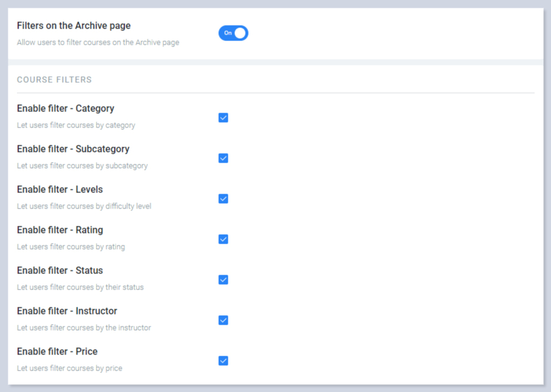Uncheck the Subcategory filter checkbox
The image size is (551, 392).
pyautogui.click(x=223, y=158)
